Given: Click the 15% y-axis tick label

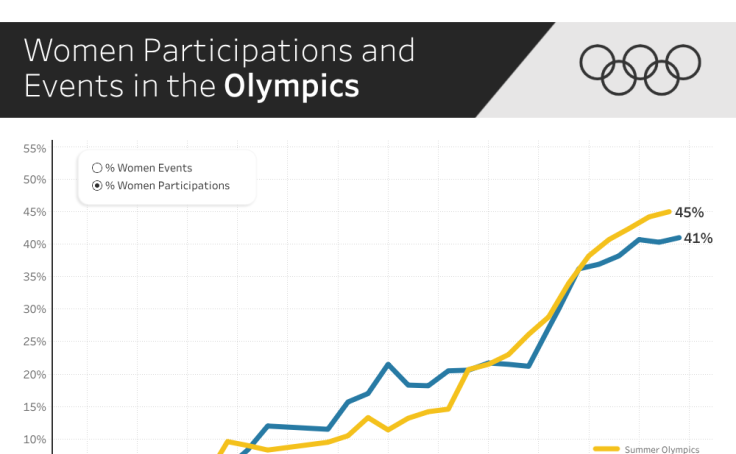Looking at the screenshot, I should [x=35, y=407].
